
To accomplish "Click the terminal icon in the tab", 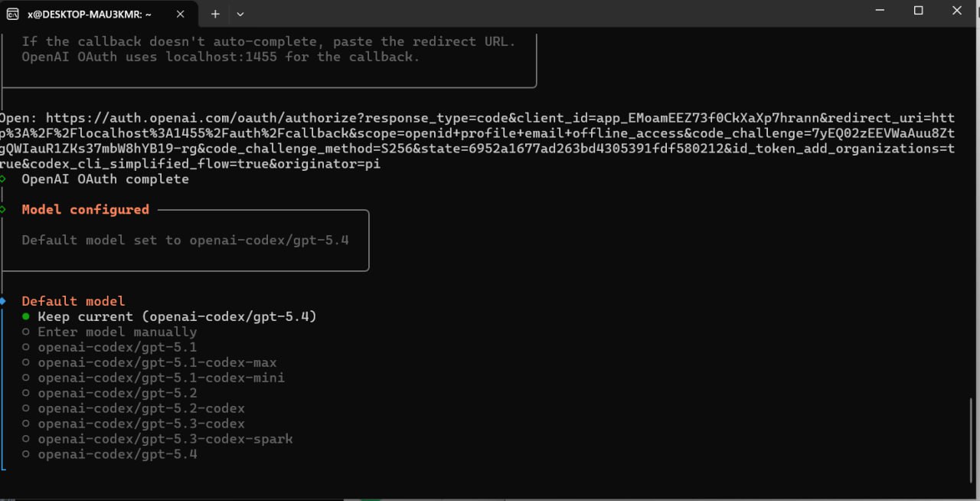I will click(13, 14).
